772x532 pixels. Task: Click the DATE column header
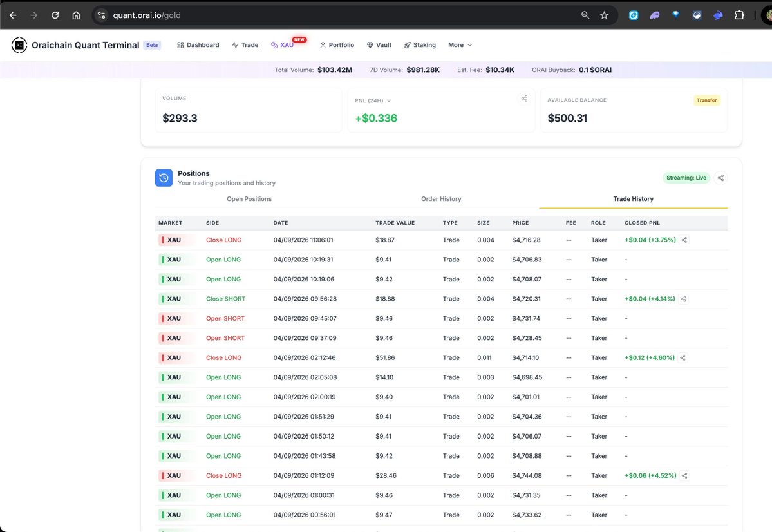281,223
